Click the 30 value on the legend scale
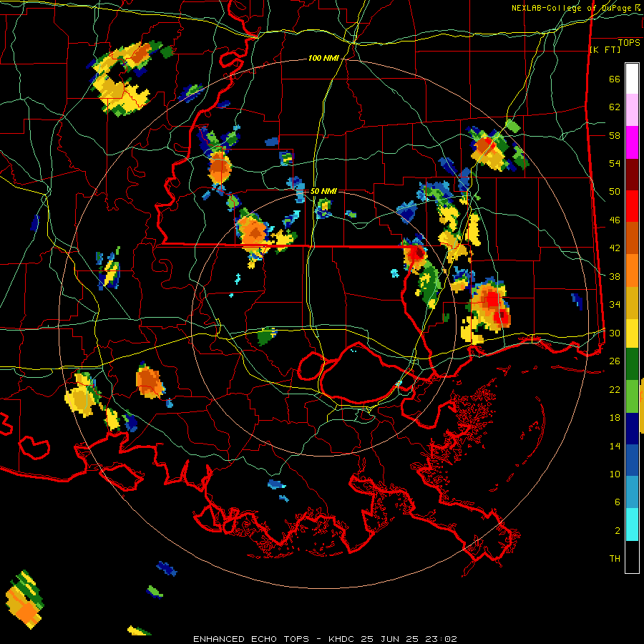Image resolution: width=644 pixels, height=644 pixels. 615,333
